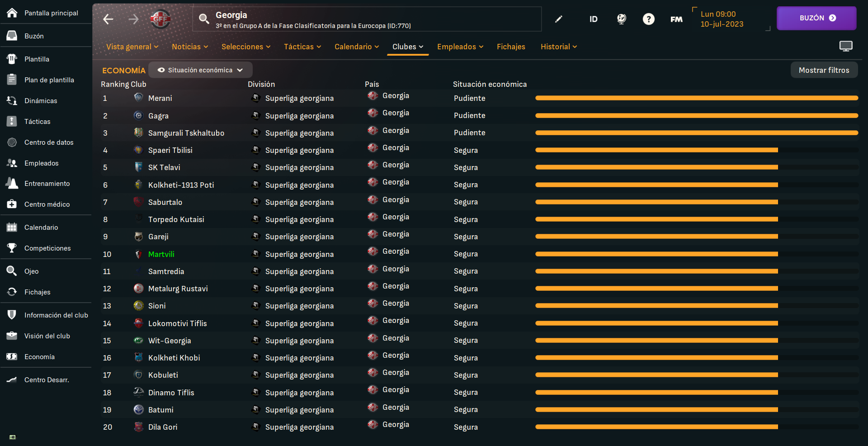This screenshot has width=868, height=446.
Task: Click the monitor display icon
Action: [x=845, y=46]
